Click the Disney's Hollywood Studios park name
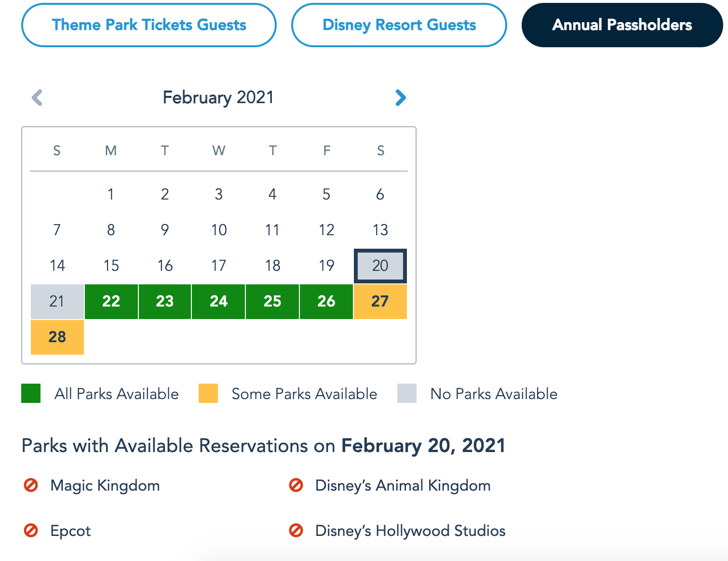Viewport: 728px width, 561px height. tap(410, 531)
